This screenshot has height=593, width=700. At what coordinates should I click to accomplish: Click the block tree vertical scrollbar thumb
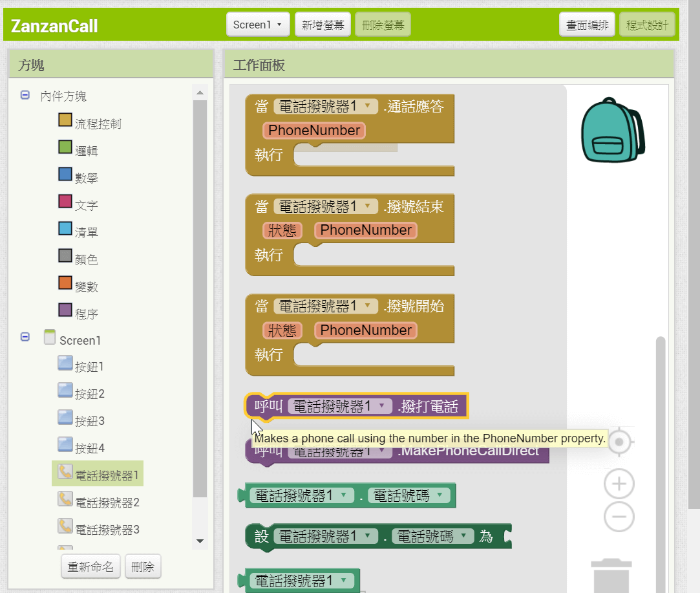[200, 298]
